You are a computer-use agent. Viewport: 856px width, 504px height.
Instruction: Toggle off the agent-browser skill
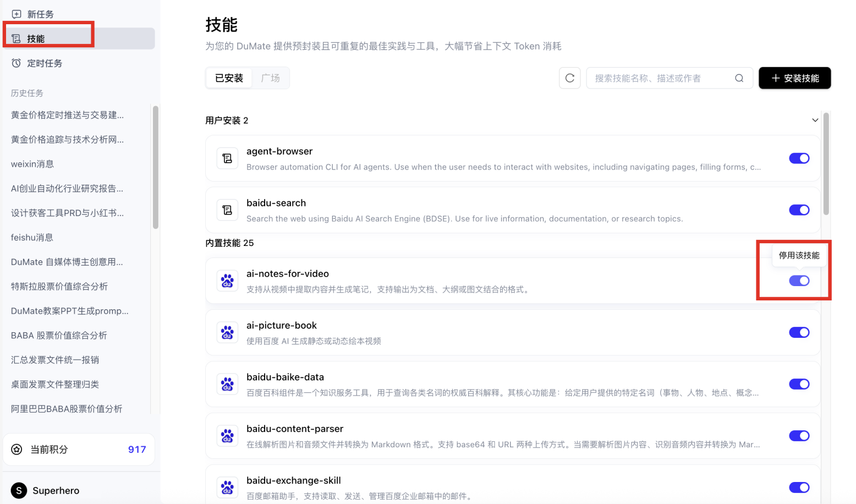[x=799, y=158]
